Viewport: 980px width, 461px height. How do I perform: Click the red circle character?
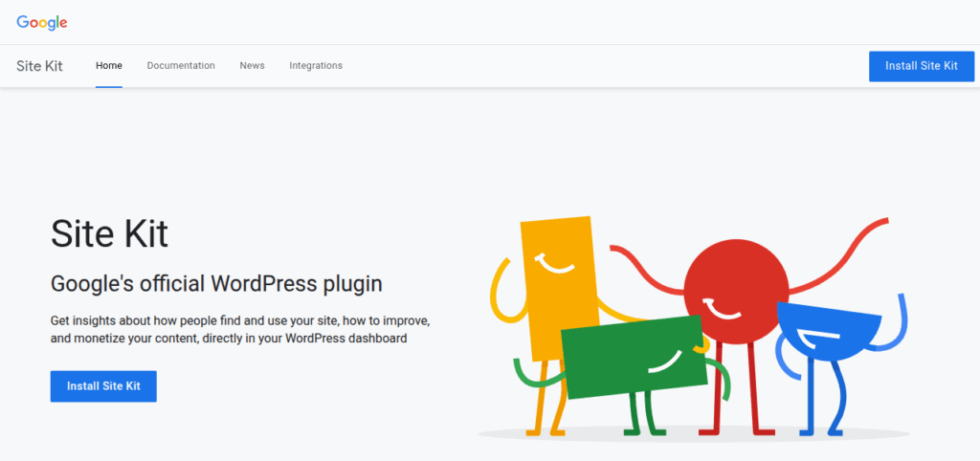(736, 292)
